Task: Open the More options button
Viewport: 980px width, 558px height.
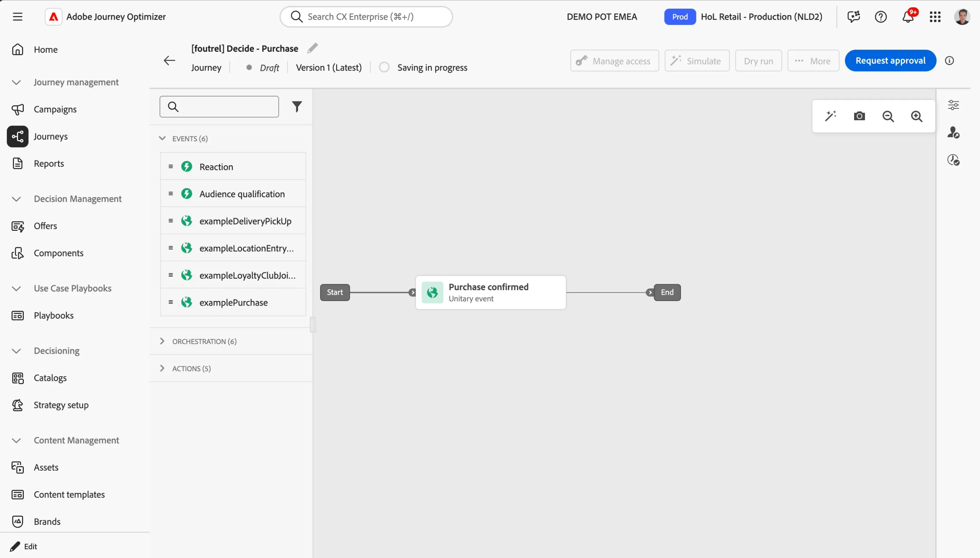Action: click(x=813, y=60)
